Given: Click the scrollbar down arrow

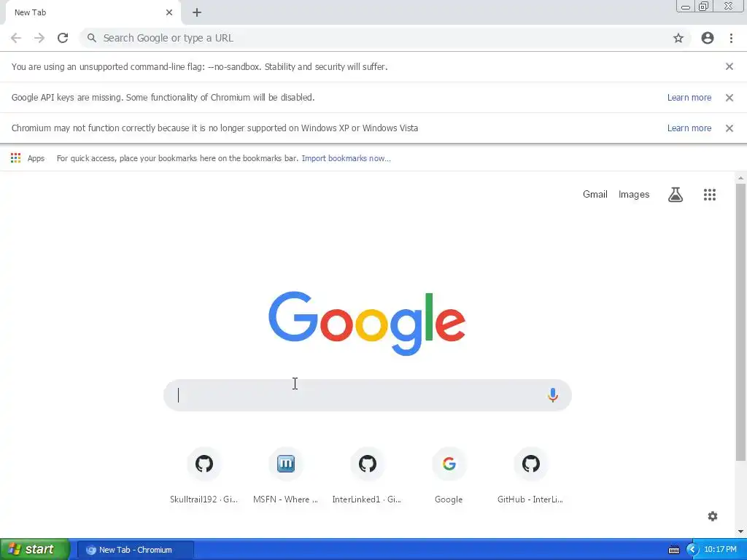Looking at the screenshot, I should [740, 532].
